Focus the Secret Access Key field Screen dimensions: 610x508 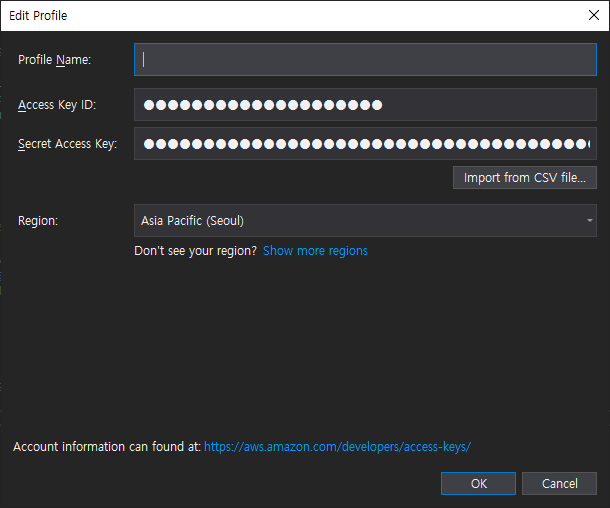(x=365, y=144)
